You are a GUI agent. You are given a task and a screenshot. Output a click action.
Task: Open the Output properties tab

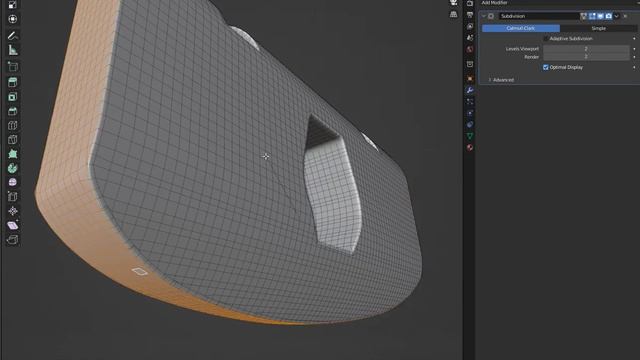pos(470,15)
